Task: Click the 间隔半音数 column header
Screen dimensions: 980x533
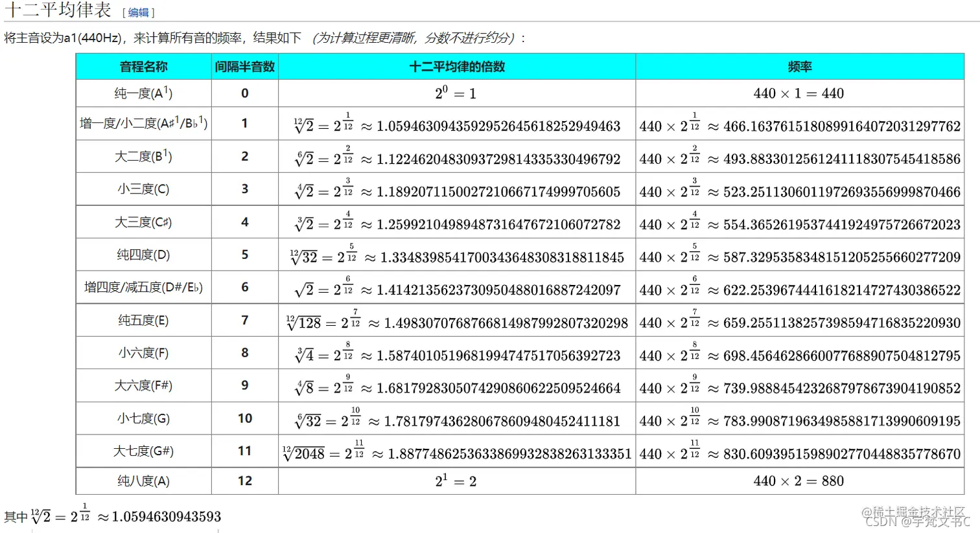Action: pyautogui.click(x=245, y=67)
